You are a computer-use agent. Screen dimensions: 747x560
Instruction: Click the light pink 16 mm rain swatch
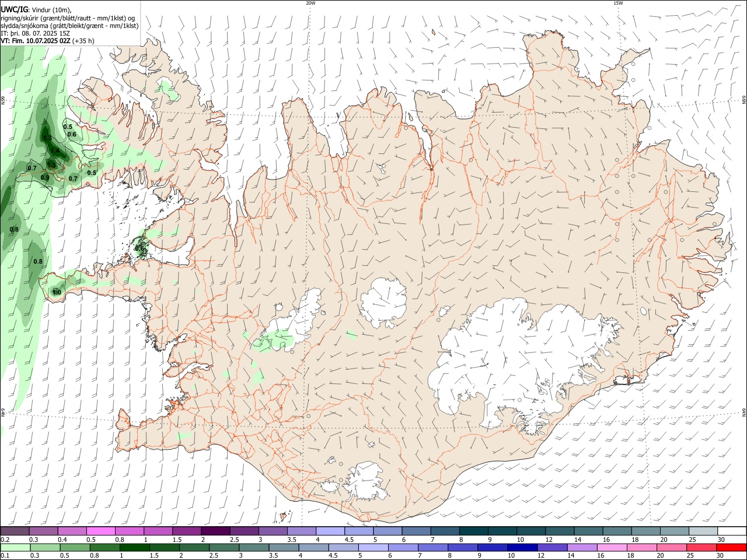(x=612, y=547)
